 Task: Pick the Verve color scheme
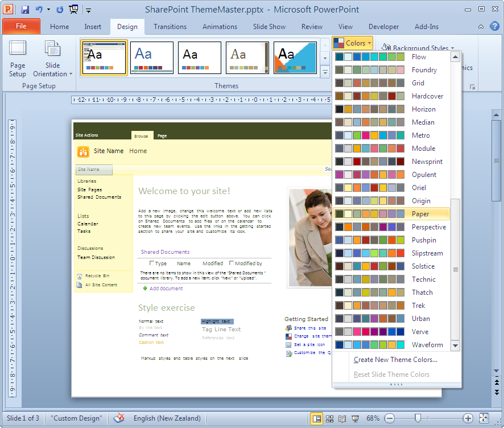pos(391,332)
